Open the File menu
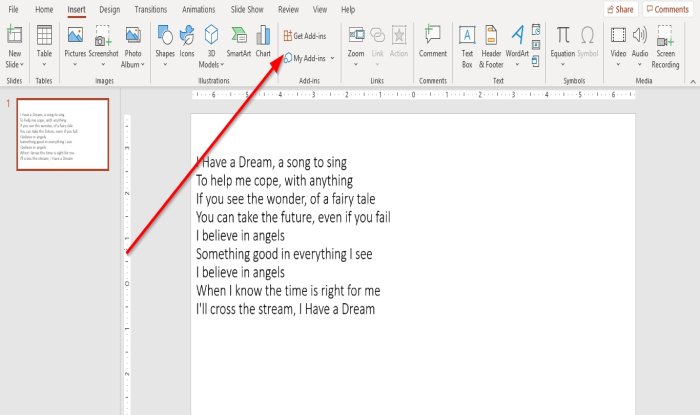The image size is (700, 415). tap(13, 9)
